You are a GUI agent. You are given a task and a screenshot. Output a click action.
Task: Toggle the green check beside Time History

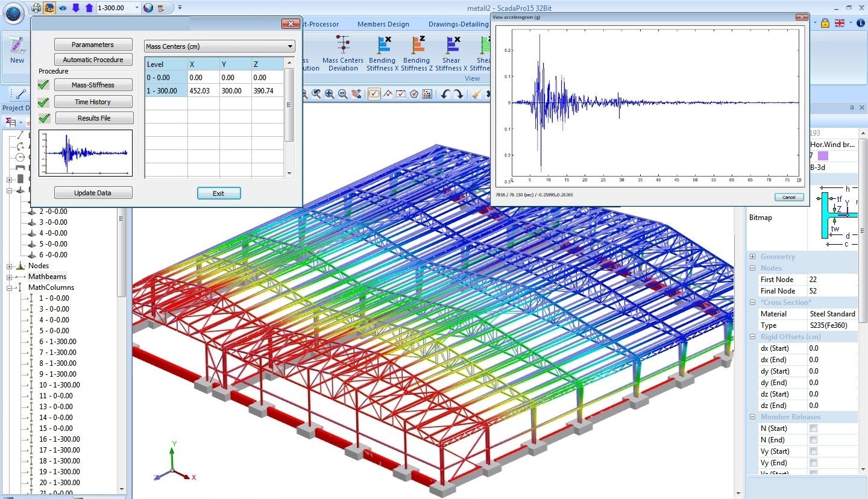click(x=43, y=101)
